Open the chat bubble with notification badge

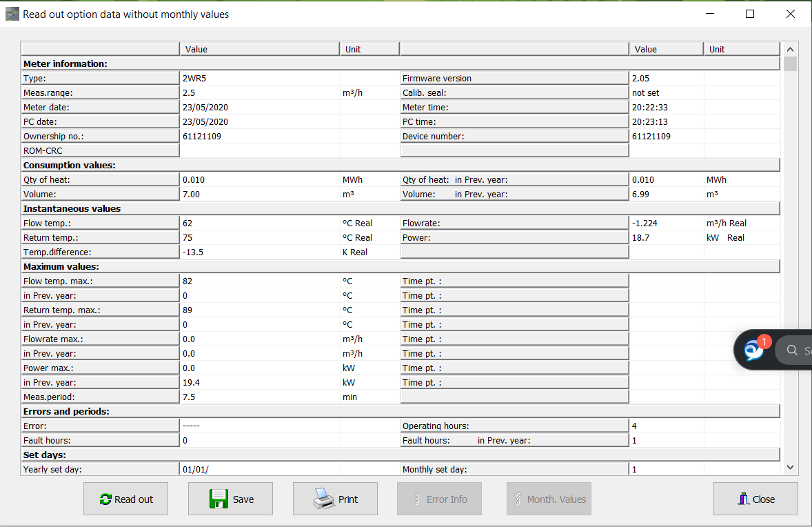[x=753, y=350]
